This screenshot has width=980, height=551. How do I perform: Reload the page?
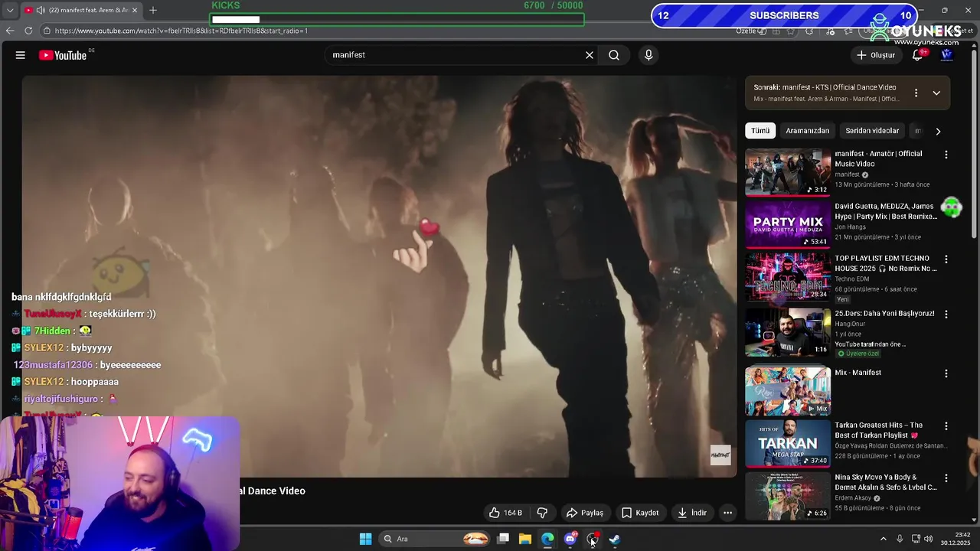point(28,31)
